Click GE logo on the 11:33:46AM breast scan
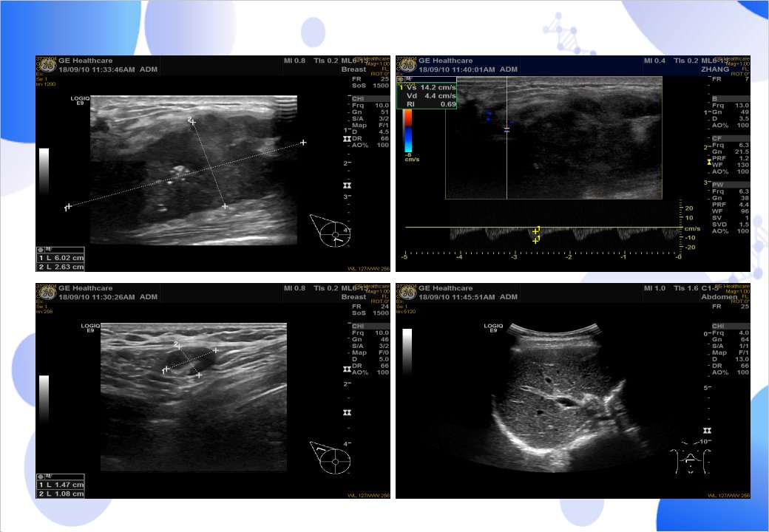Viewport: 769px width, 532px height. 47,65
